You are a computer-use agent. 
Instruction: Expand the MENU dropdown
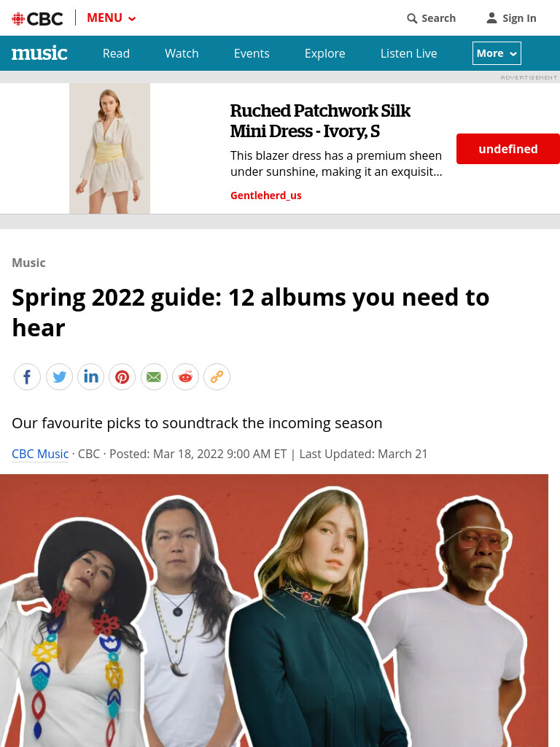[112, 18]
